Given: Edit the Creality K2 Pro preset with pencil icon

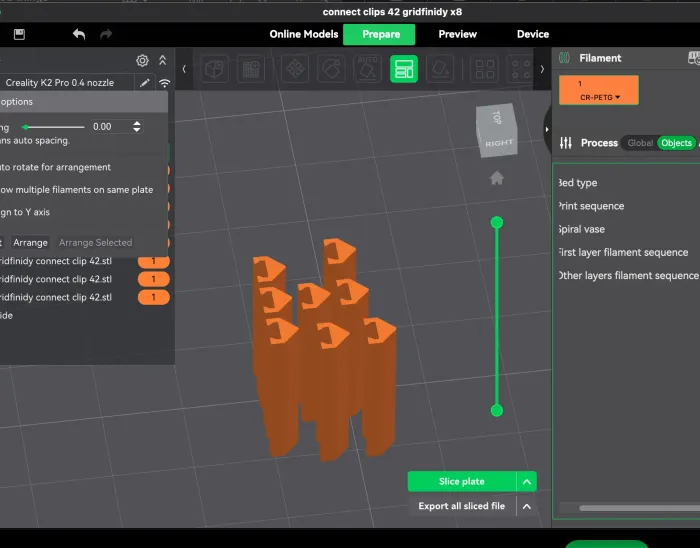Looking at the screenshot, I should tap(145, 83).
